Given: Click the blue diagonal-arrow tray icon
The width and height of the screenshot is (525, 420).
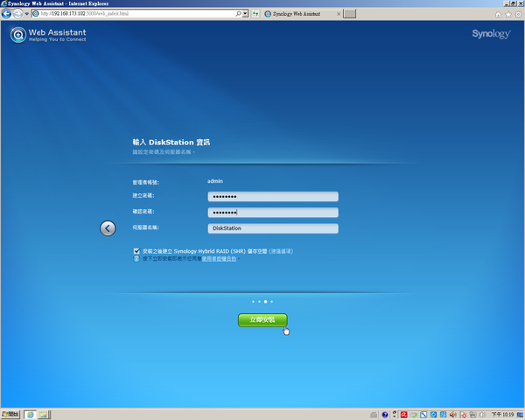Looking at the screenshot, I should [x=423, y=415].
